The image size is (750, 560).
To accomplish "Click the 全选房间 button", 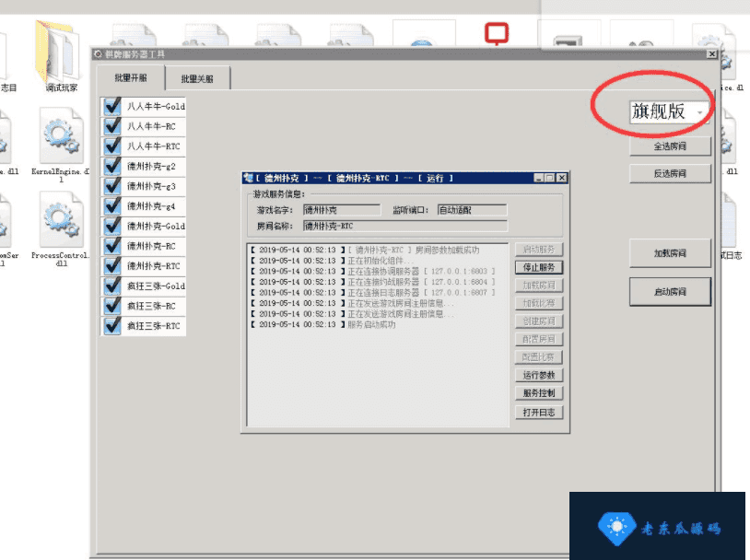I will coord(670,146).
